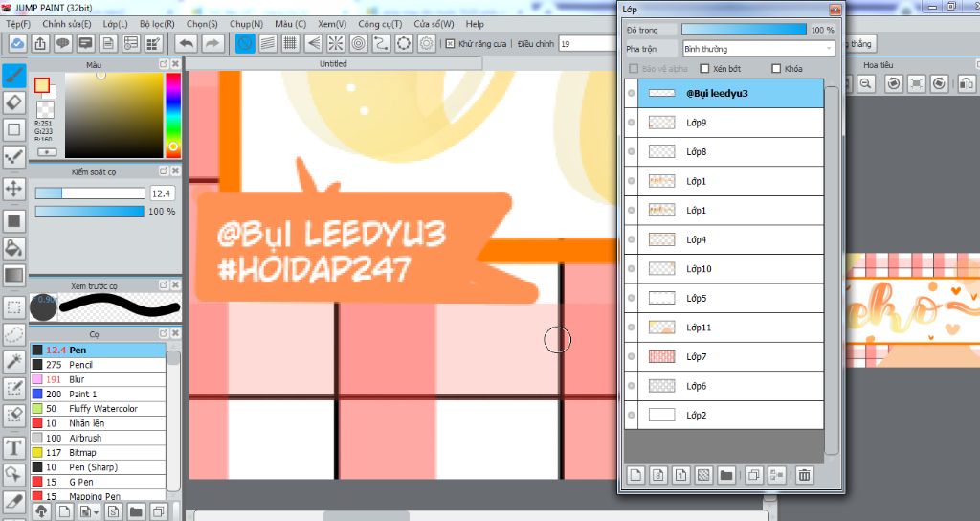Add new 1-bit layer
The width and height of the screenshot is (980, 521).
[680, 475]
